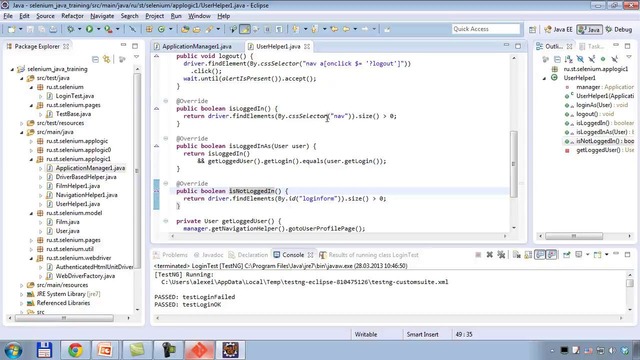Click Display Selected Console icon

click(578, 255)
